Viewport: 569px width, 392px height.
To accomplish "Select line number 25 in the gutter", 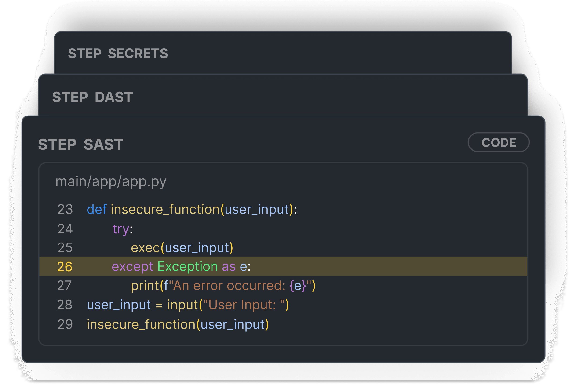I will [65, 248].
